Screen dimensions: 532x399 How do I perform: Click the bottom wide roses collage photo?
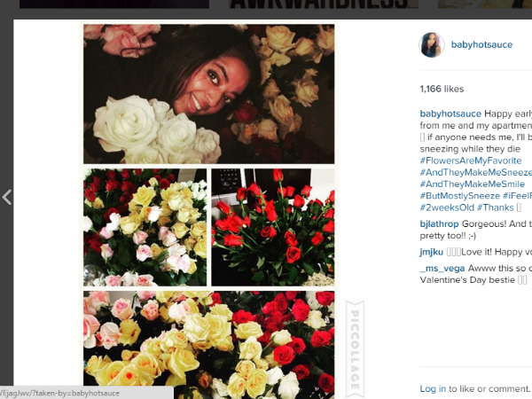[208, 345]
